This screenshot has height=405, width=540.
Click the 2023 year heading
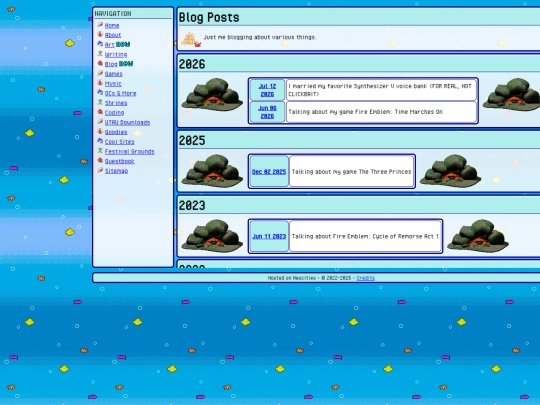click(192, 206)
